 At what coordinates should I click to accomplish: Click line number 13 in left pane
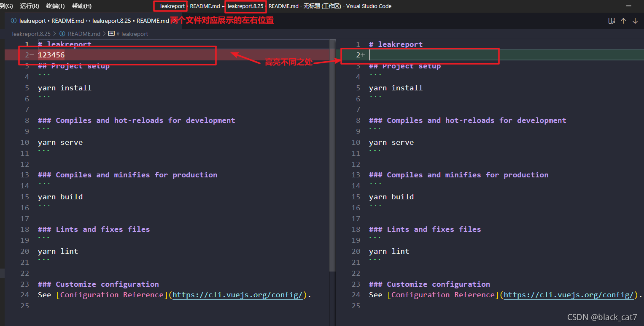24,175
